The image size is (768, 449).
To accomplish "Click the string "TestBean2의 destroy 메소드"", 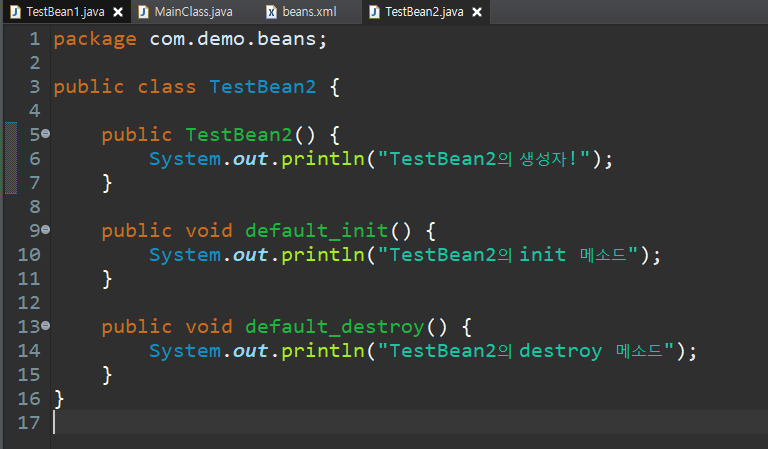I will point(526,351).
